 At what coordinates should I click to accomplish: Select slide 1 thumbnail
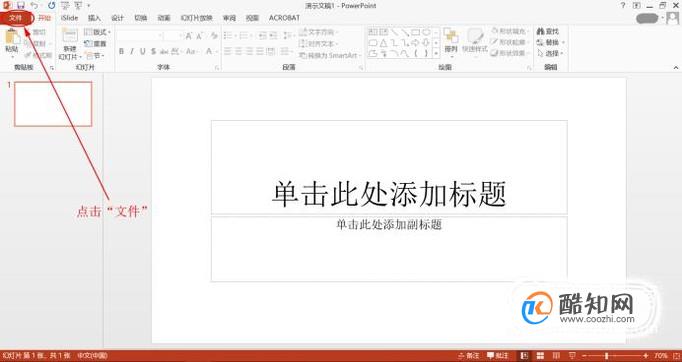coord(53,104)
